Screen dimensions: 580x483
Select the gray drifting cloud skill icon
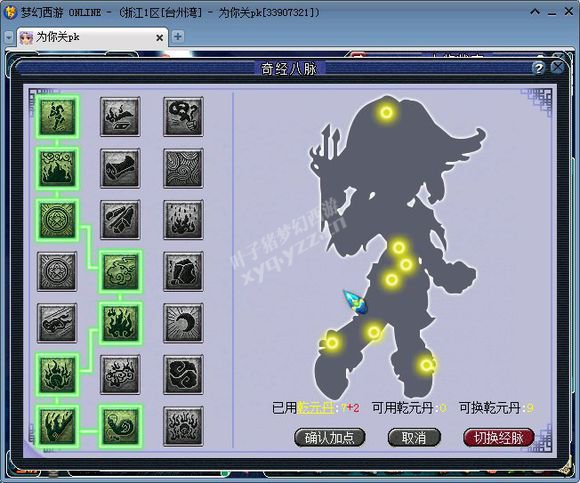pyautogui.click(x=57, y=323)
